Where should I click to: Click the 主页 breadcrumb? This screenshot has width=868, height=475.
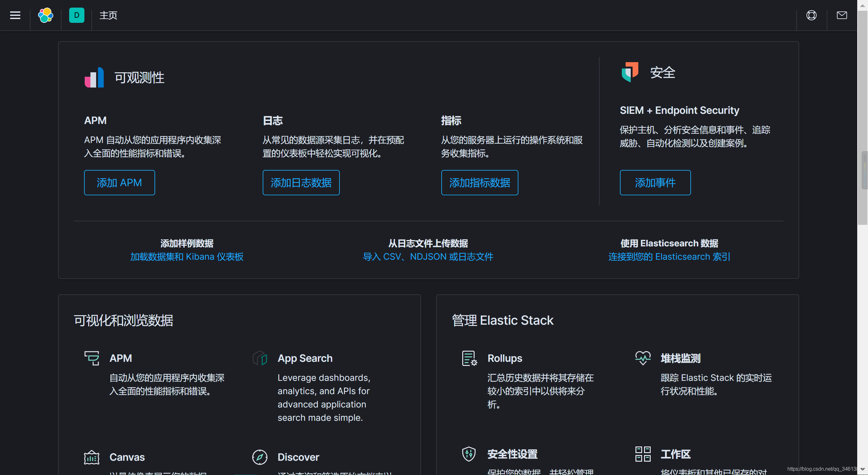click(x=109, y=15)
